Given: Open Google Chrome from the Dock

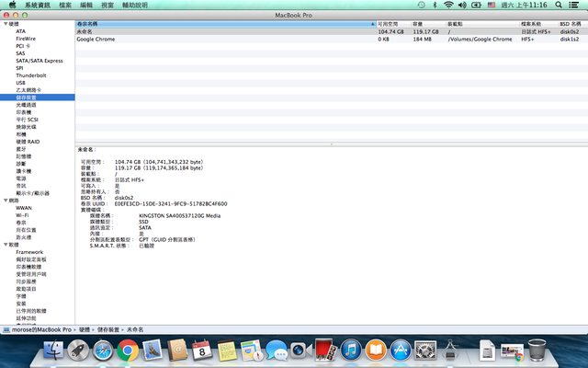Looking at the screenshot, I should pos(127,350).
